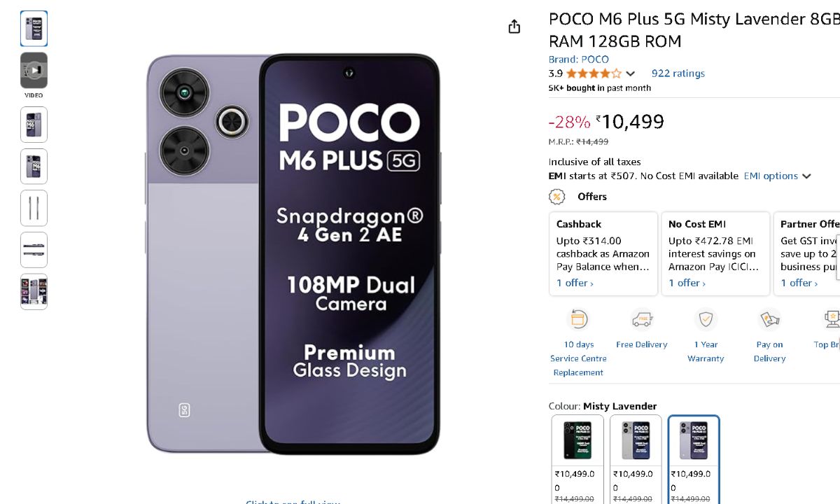Click the Pay on Delivery icon
The width and height of the screenshot is (840, 504).
tap(769, 319)
